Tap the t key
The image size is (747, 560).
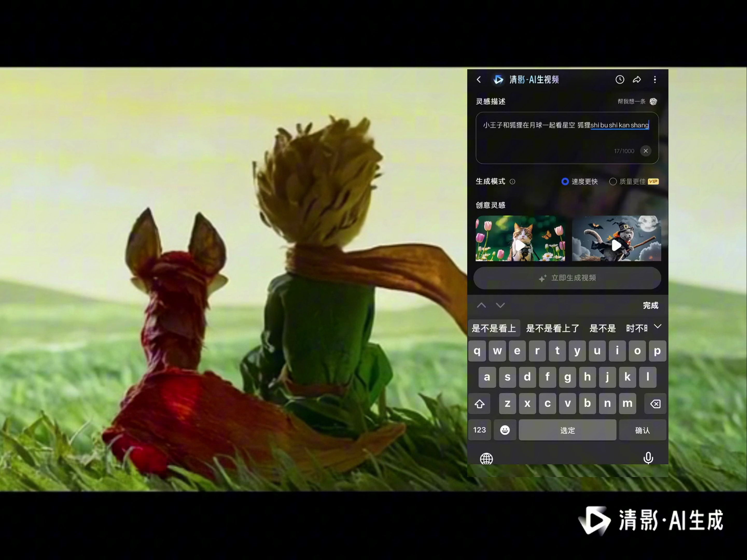(557, 351)
